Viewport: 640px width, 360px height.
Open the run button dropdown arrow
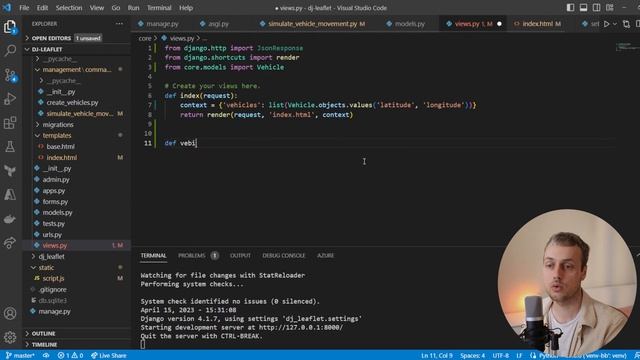coord(615,24)
